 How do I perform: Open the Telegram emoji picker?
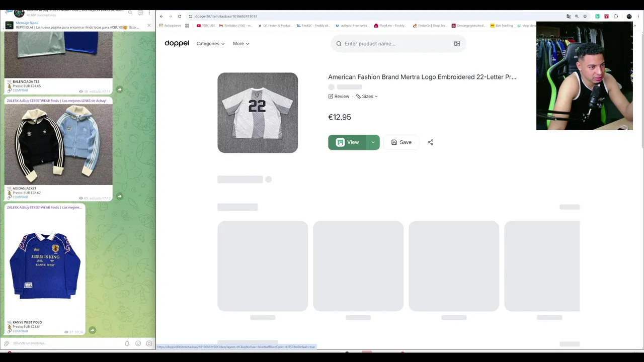(138, 343)
